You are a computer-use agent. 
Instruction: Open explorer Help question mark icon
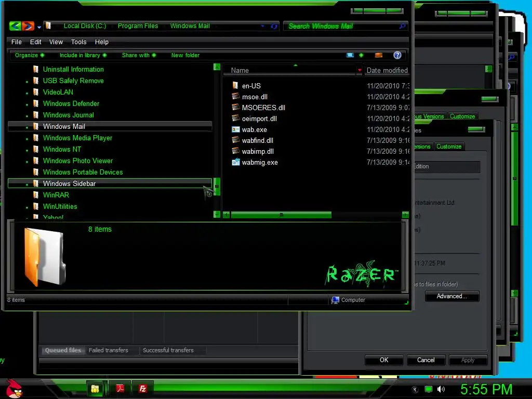tap(397, 55)
